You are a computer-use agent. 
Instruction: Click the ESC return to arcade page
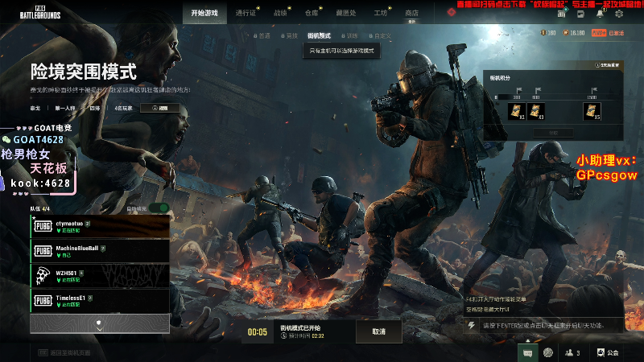[x=64, y=352]
